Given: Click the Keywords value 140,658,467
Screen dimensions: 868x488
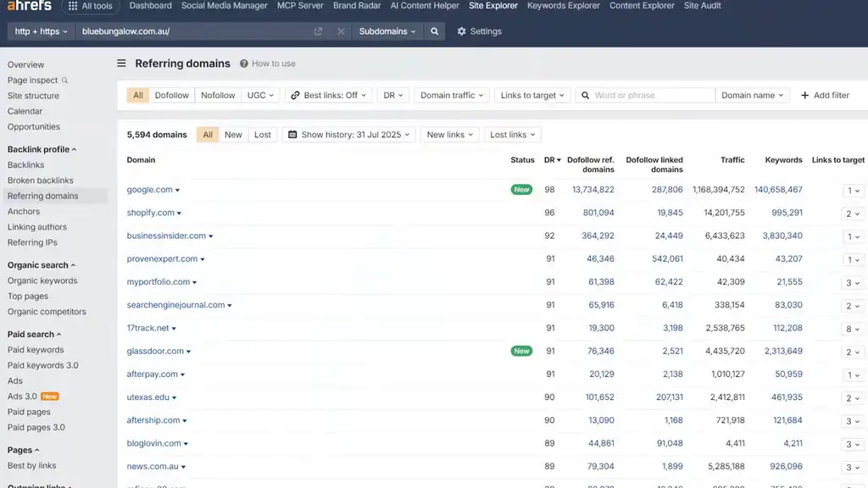Looking at the screenshot, I should 778,190.
